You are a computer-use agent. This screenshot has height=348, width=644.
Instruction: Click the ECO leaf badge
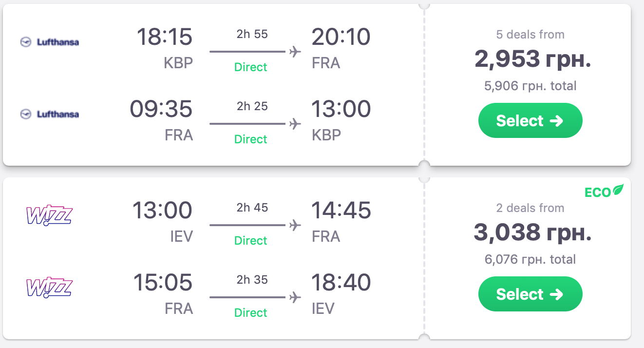click(x=604, y=192)
